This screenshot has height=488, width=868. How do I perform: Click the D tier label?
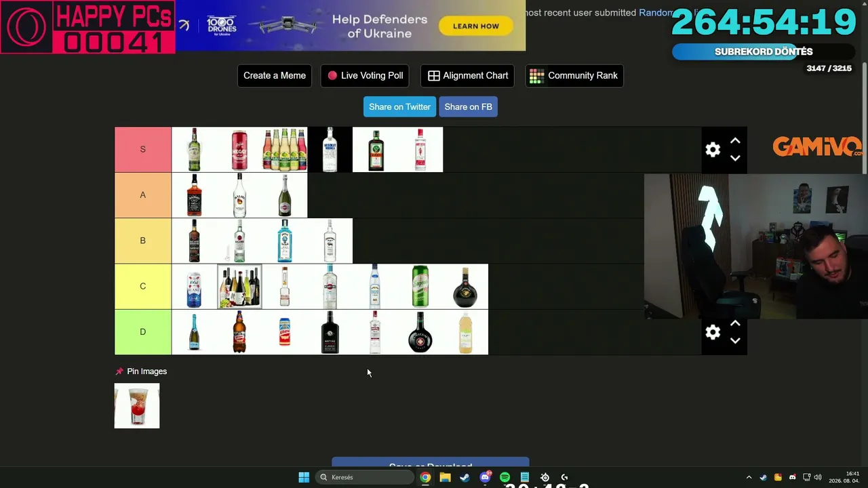tap(142, 332)
